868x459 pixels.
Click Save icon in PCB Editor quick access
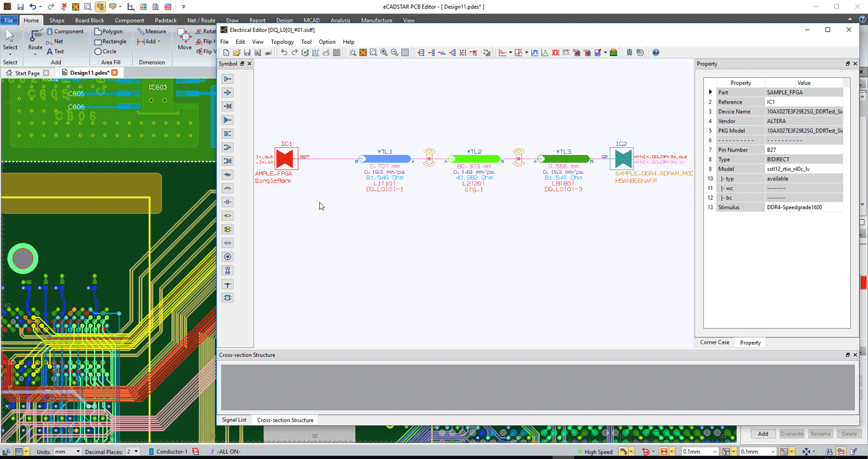[x=20, y=6]
